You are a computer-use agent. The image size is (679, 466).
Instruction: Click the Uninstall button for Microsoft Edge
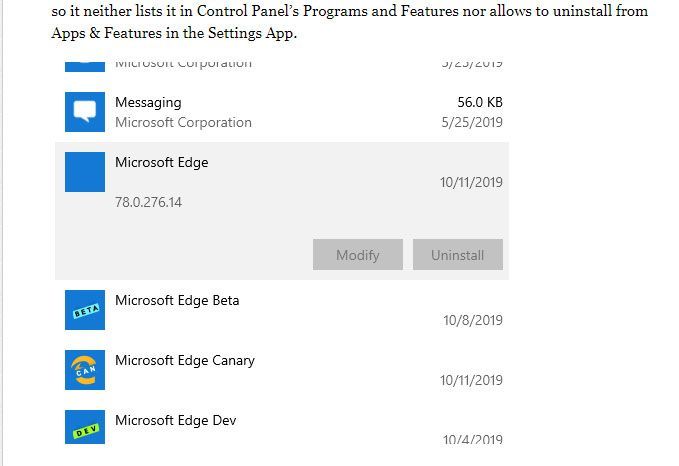pyautogui.click(x=458, y=255)
